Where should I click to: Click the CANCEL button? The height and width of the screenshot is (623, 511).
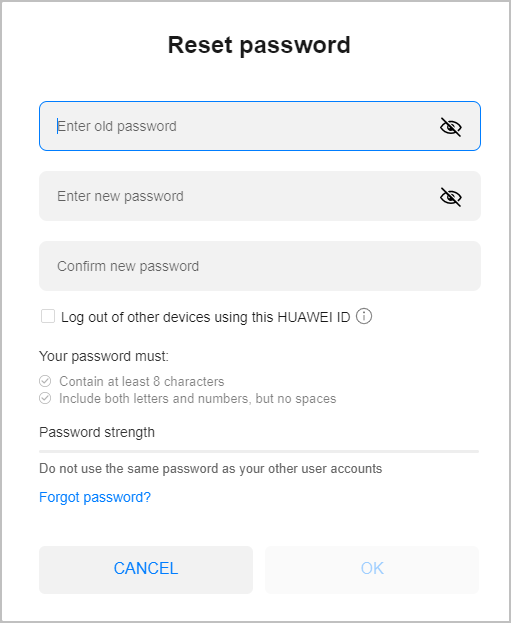coord(146,569)
